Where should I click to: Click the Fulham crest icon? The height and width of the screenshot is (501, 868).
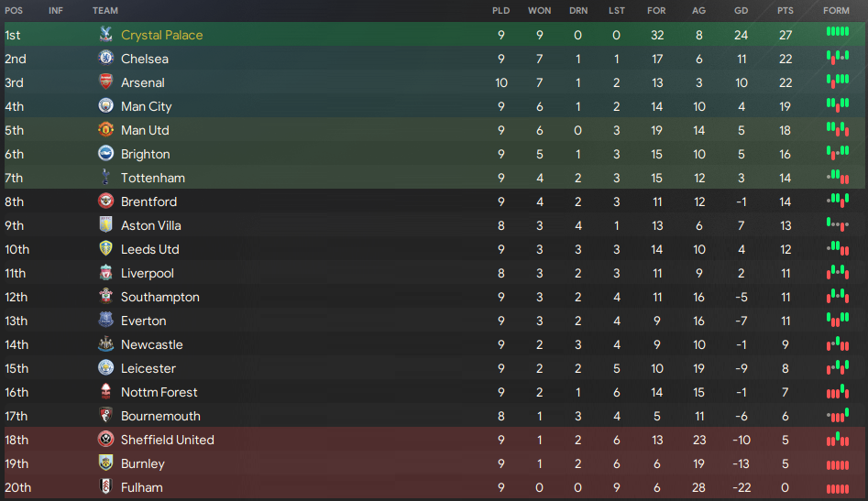(x=105, y=486)
